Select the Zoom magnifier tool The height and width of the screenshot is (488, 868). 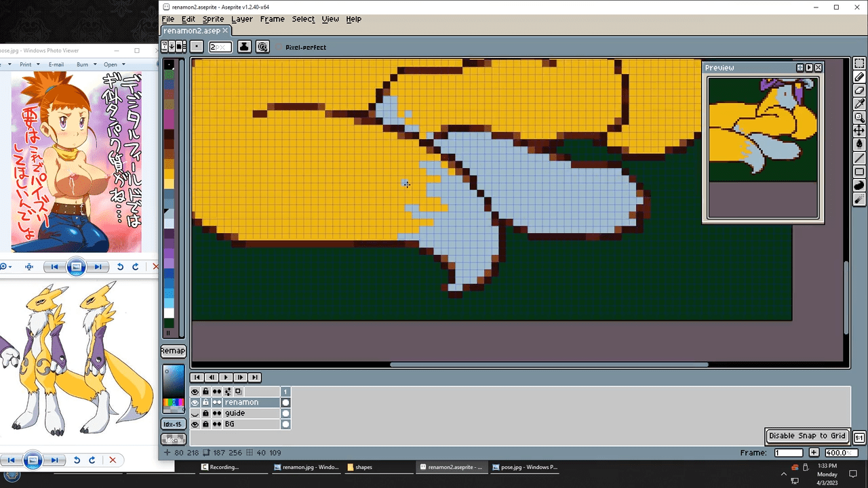[x=859, y=117]
